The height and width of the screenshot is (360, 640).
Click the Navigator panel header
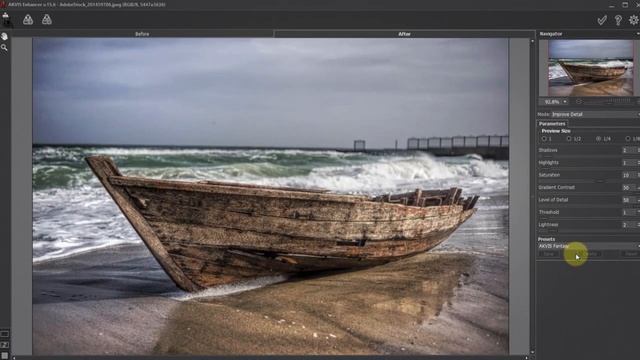tap(588, 34)
